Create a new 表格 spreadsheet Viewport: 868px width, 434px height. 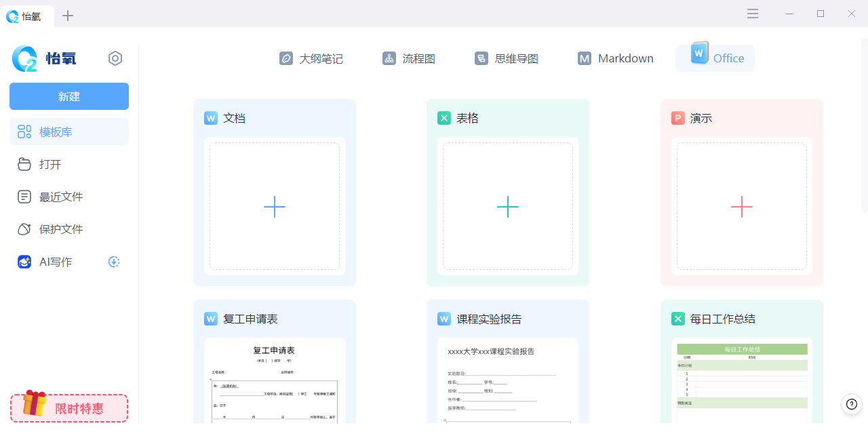pos(508,206)
